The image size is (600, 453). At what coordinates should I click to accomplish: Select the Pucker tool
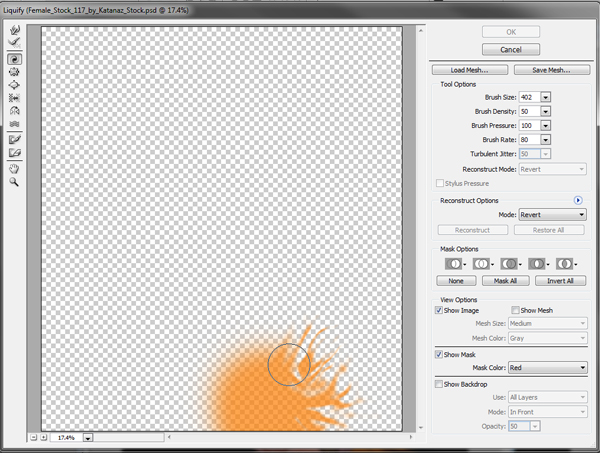tap(15, 72)
